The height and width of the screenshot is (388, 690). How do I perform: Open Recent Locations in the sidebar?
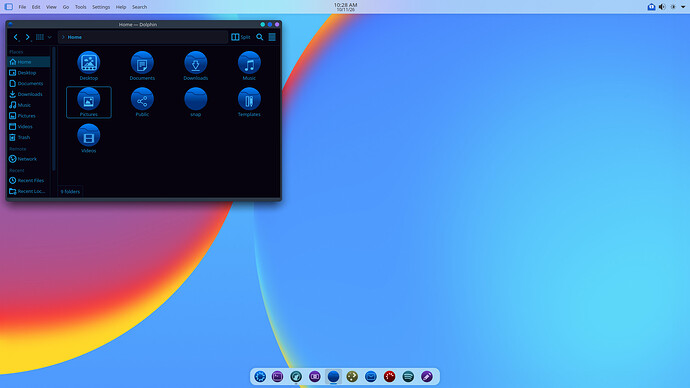click(x=29, y=191)
